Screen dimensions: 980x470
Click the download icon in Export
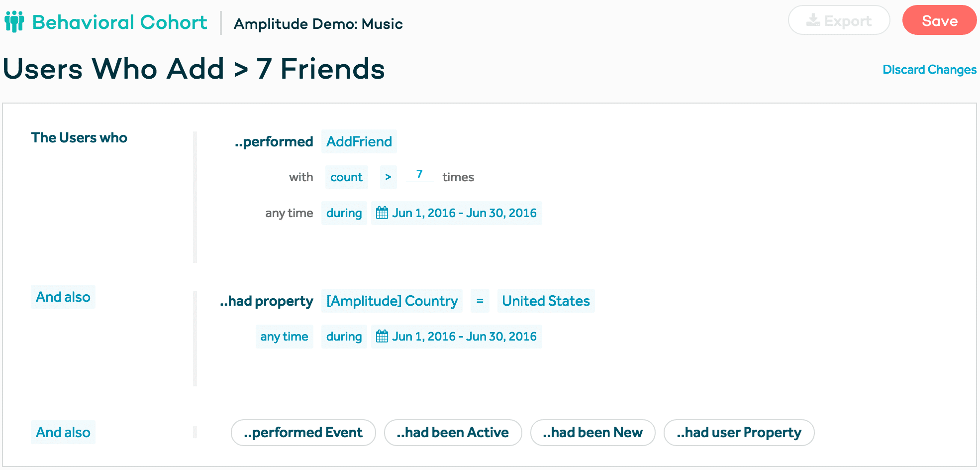click(813, 20)
